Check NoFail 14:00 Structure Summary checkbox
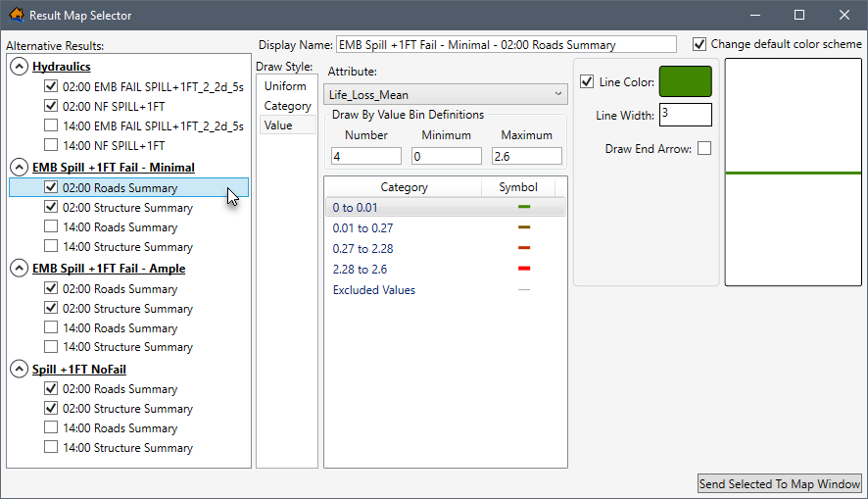The height and width of the screenshot is (499, 868). point(50,447)
